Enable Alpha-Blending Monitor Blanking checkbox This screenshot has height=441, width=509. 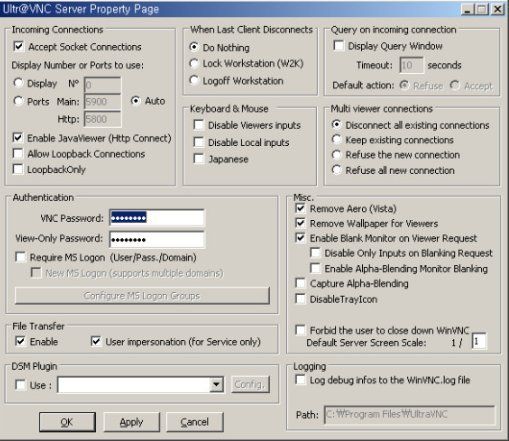pos(315,268)
